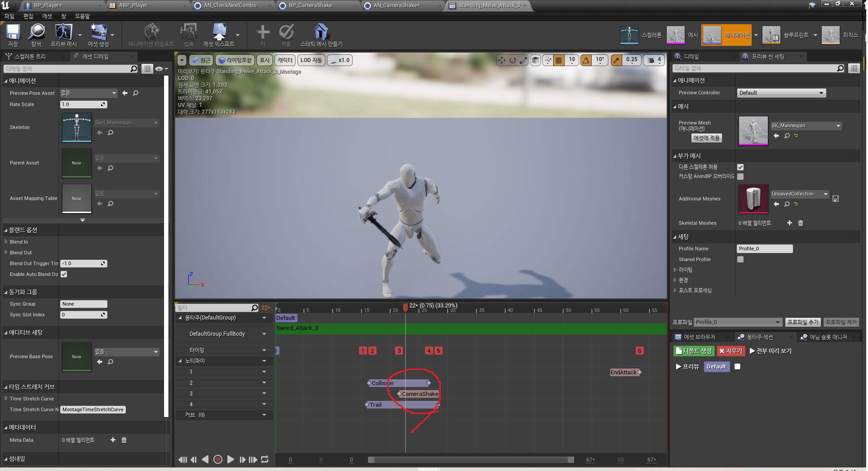Switch to Physics (피직스) editor mode
868x471 pixels.
point(840,35)
